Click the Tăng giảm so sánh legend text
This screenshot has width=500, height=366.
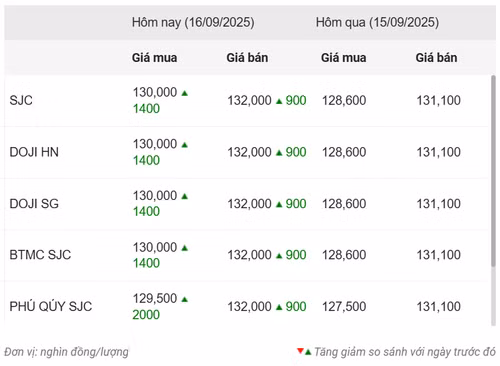pos(405,352)
